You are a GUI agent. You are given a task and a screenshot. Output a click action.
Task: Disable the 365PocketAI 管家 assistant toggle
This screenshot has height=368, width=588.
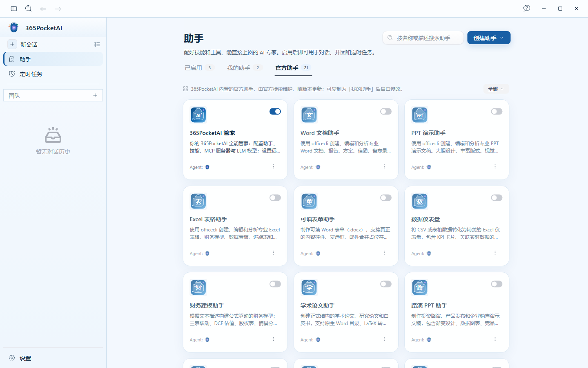coord(275,111)
